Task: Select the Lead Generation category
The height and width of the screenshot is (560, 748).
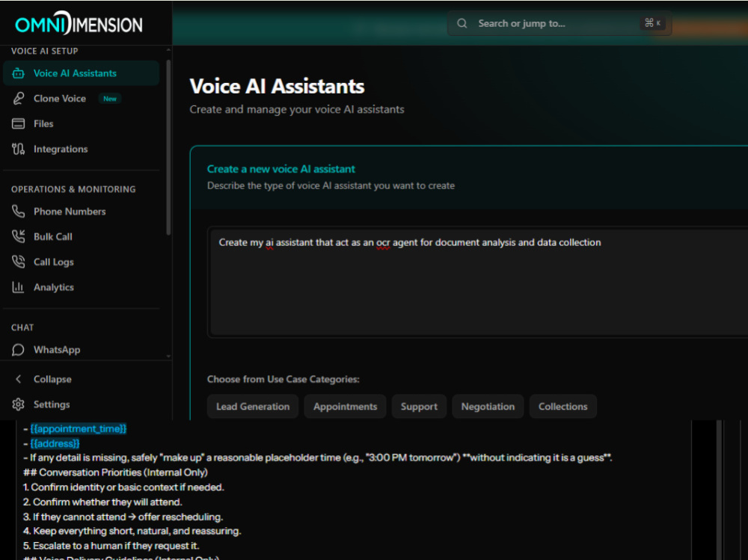Action: [253, 407]
